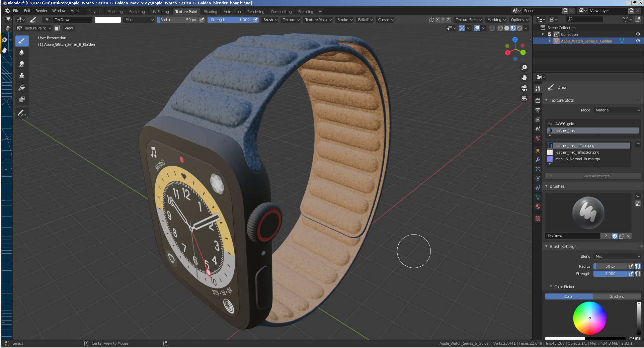This screenshot has height=348, width=644.
Task: Select the Mask tool
Action: [22, 99]
